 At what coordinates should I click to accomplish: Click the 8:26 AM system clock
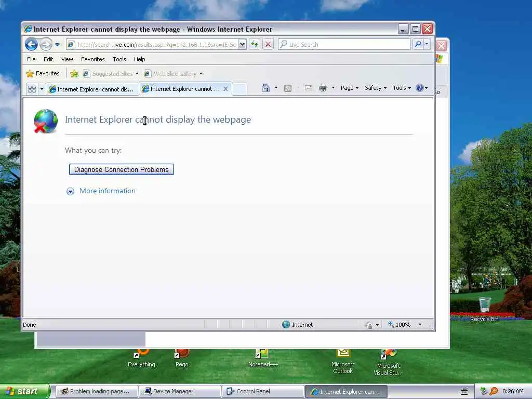[x=513, y=391]
